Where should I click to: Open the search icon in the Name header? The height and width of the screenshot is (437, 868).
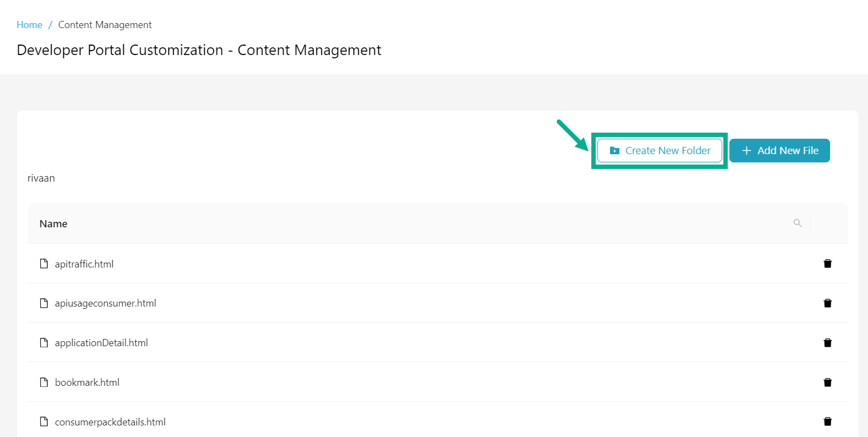798,223
